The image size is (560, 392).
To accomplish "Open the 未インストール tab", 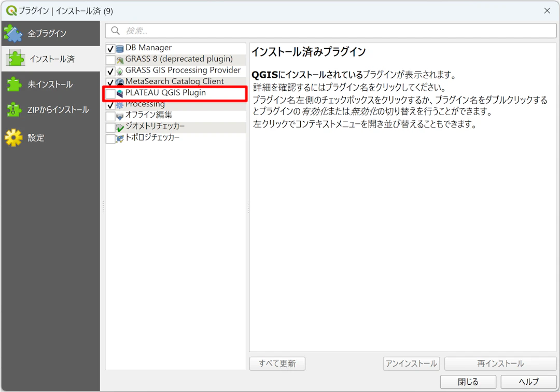I will (x=51, y=84).
